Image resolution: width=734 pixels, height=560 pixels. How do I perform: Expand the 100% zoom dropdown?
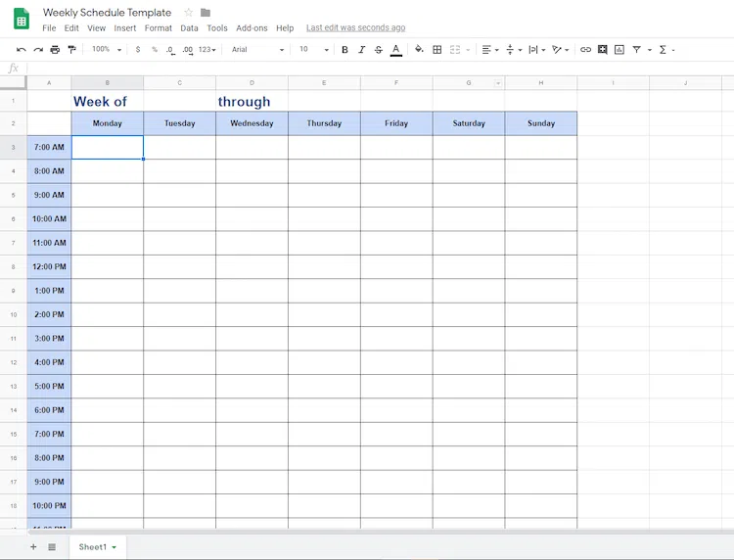(x=106, y=49)
